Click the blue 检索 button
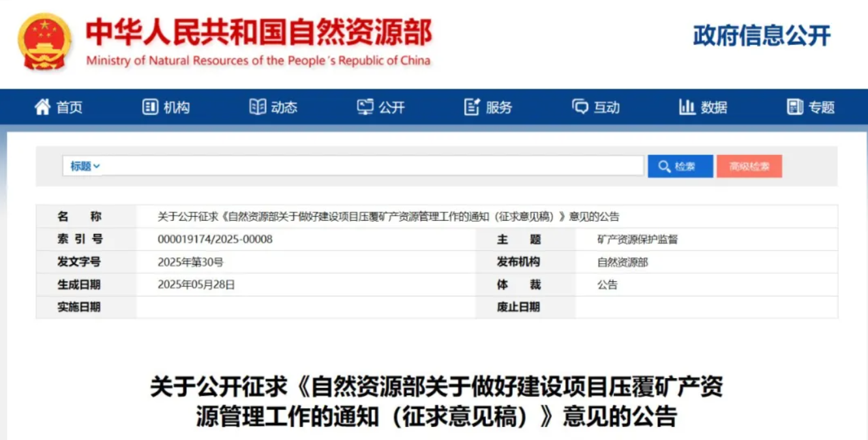 680,166
